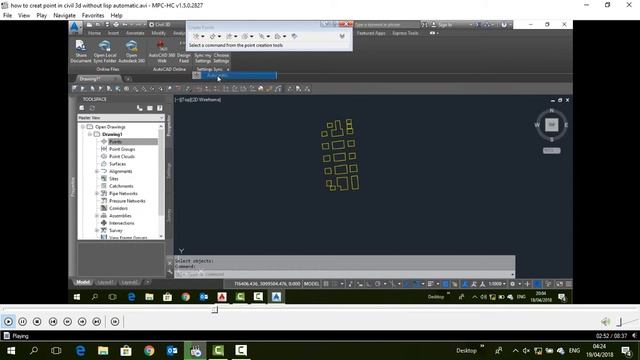Open the Help menu in MPC-HC

pos(116,16)
